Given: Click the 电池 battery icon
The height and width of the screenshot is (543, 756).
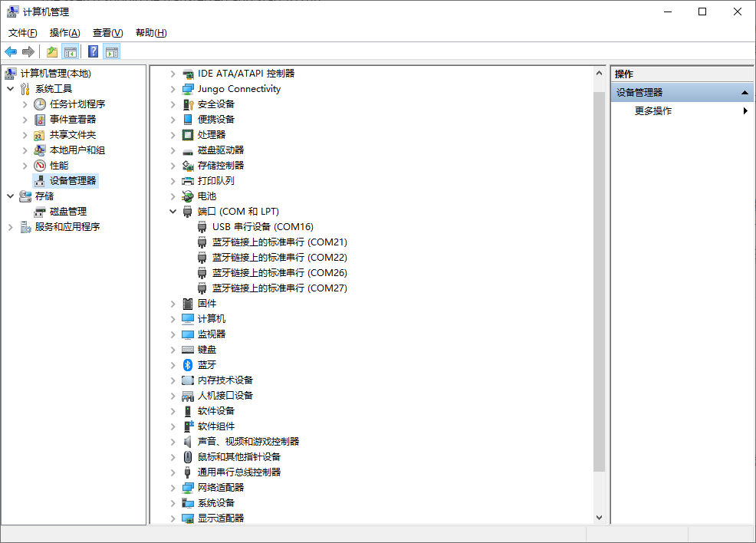Looking at the screenshot, I should 188,196.
